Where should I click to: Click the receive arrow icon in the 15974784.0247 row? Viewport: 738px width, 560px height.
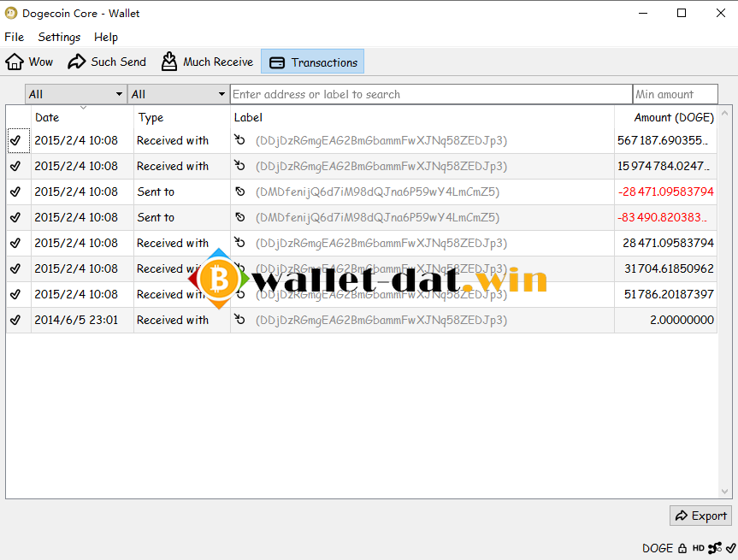click(x=240, y=165)
